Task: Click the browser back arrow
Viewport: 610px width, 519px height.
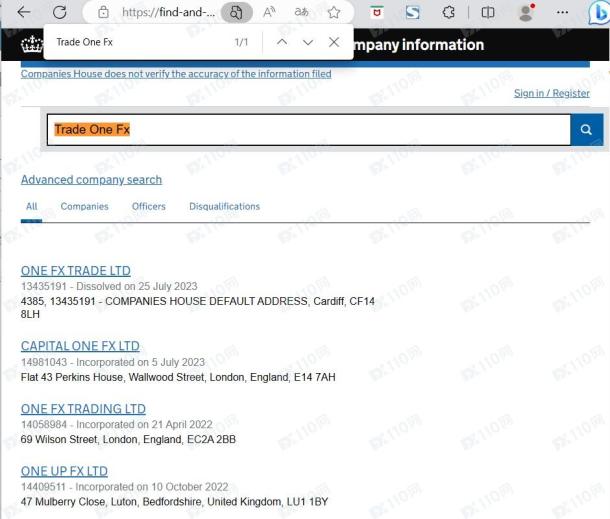Action: coord(24,12)
